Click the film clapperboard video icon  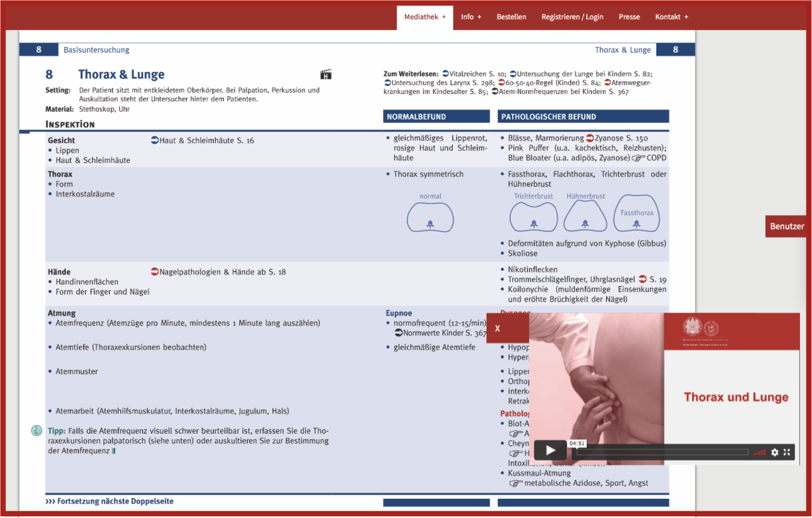click(x=326, y=75)
